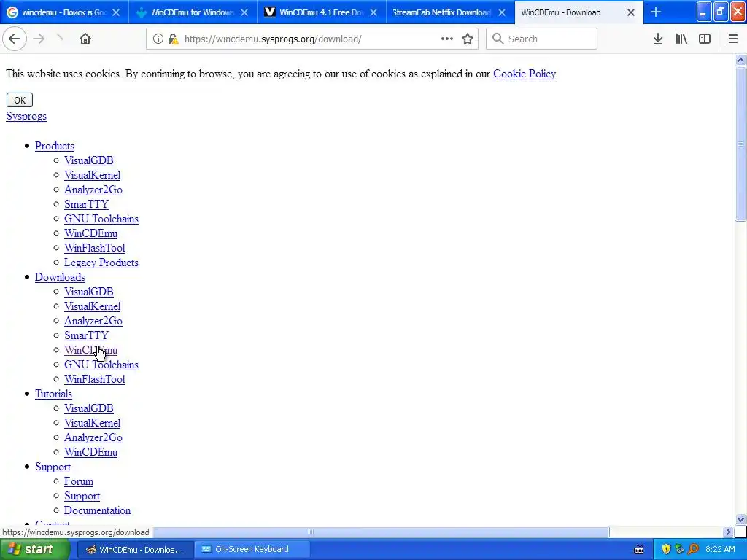Click the padlock connection security icon
Screen dimensions: 747x560
tap(173, 39)
